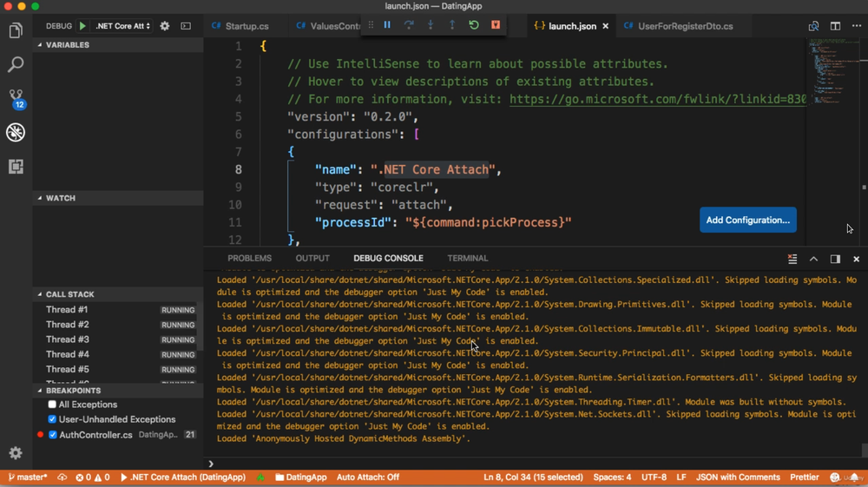Toggle Auto Attach: Off in status bar

click(x=367, y=477)
